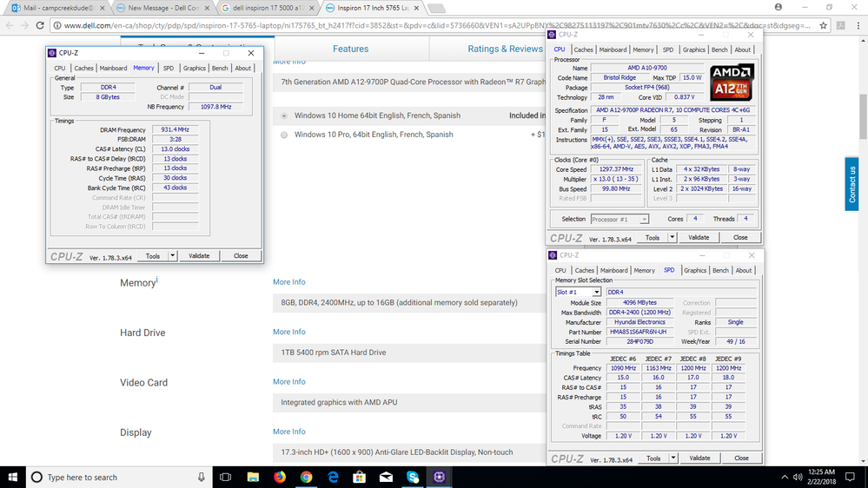Open Skype from the taskbar
This screenshot has height=488, width=868.
click(x=413, y=477)
